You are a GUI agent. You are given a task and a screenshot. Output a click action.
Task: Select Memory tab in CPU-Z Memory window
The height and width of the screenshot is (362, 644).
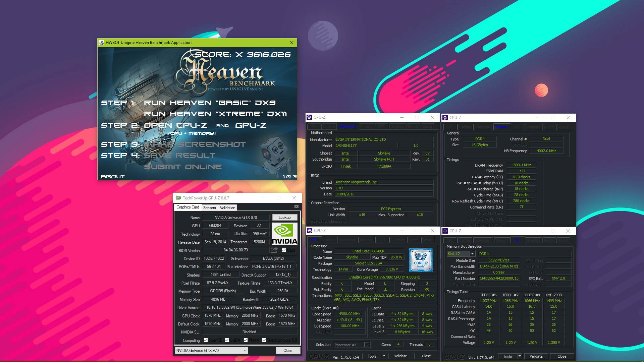coord(502,127)
